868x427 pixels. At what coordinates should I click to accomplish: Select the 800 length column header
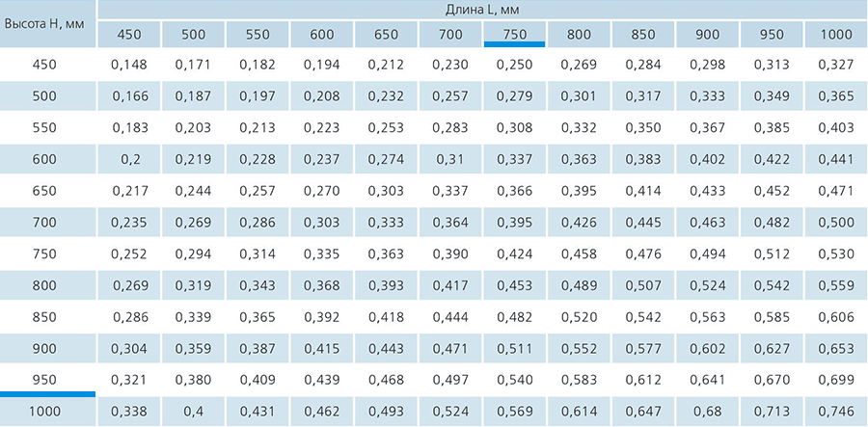pyautogui.click(x=579, y=35)
